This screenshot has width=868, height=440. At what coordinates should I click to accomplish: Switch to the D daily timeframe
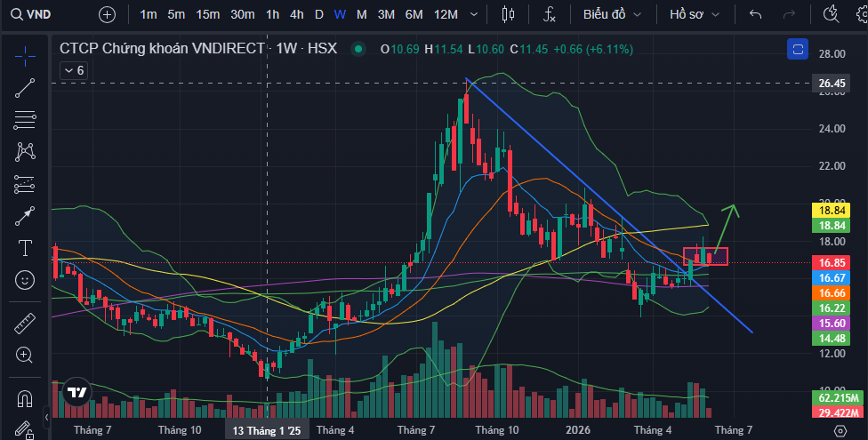319,14
